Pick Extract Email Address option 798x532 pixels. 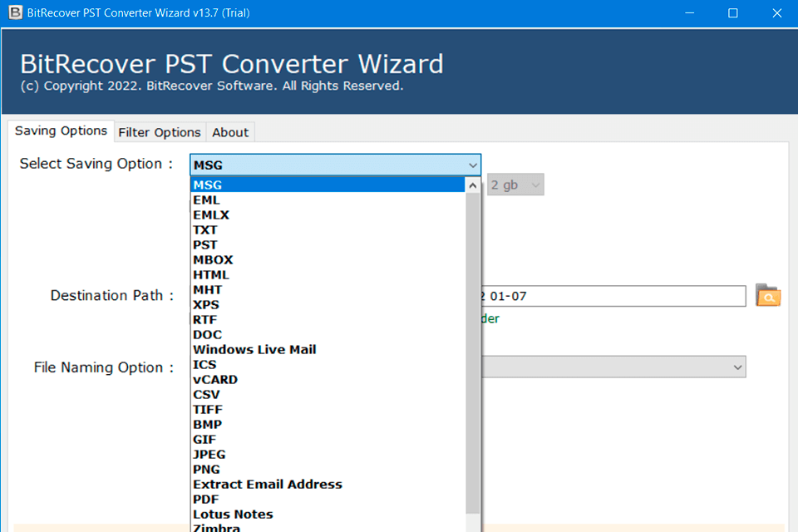(328, 484)
